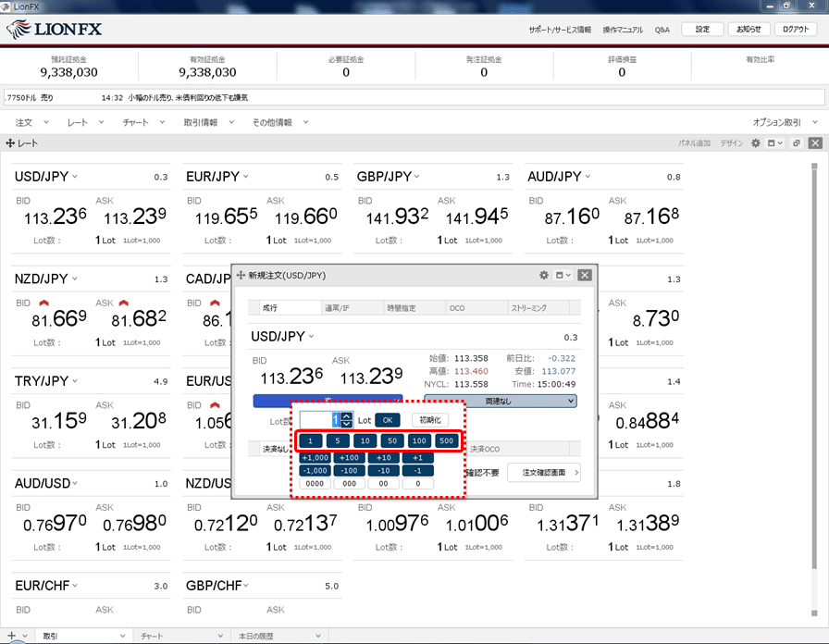Append 0000 to the lot amount

tap(316, 483)
